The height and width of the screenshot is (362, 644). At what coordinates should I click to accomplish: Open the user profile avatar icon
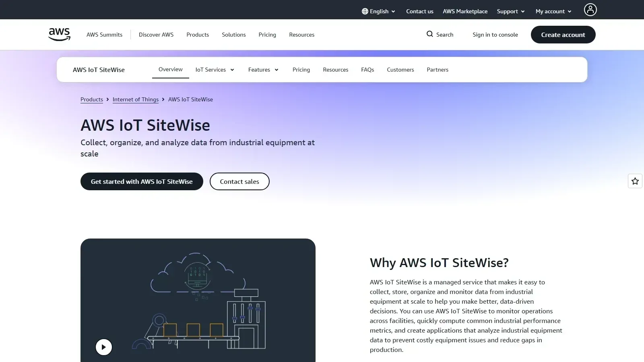(590, 10)
